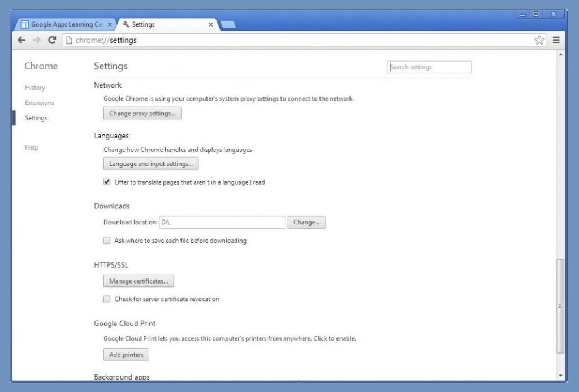This screenshot has height=392, width=579.
Task: Open History in the Chrome sidebar
Action: (35, 88)
